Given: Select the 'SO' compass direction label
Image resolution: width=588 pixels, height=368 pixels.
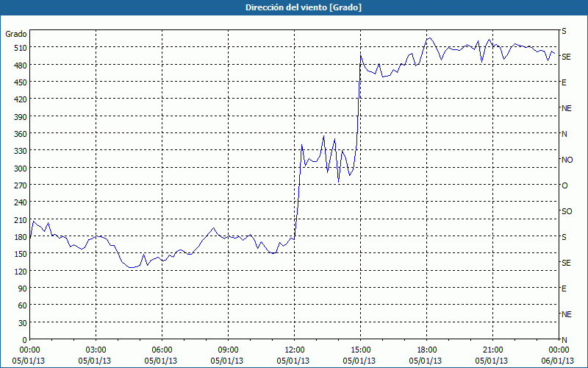Looking at the screenshot, I should click(x=567, y=211).
